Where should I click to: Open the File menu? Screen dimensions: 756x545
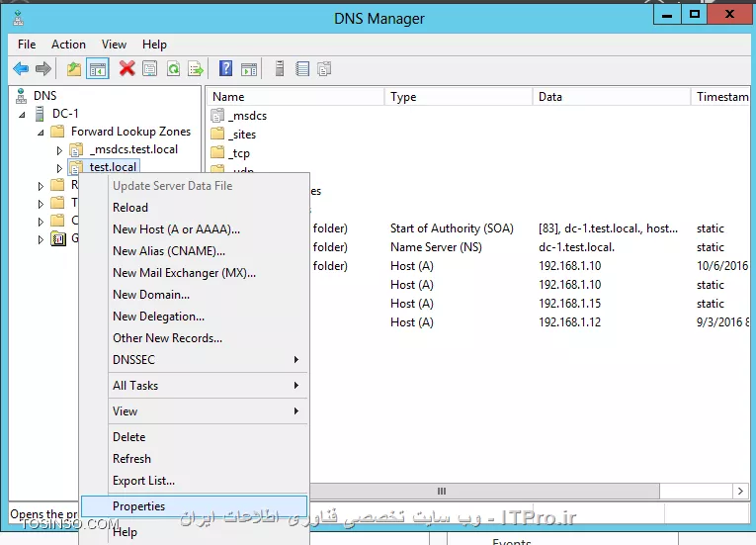27,45
